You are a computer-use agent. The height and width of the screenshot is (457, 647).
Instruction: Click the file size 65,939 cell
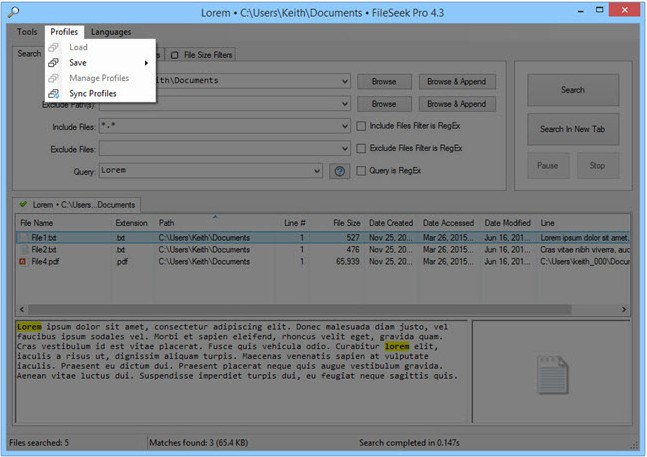[x=347, y=261]
